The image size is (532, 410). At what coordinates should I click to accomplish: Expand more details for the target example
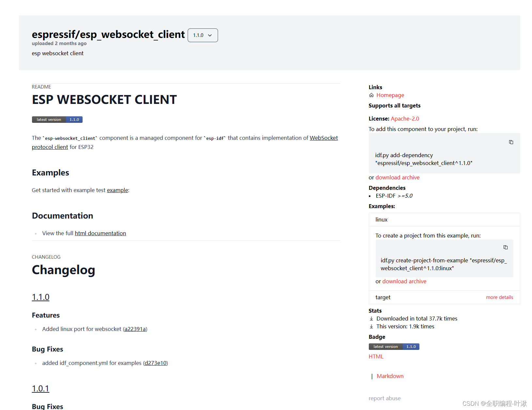tap(499, 297)
